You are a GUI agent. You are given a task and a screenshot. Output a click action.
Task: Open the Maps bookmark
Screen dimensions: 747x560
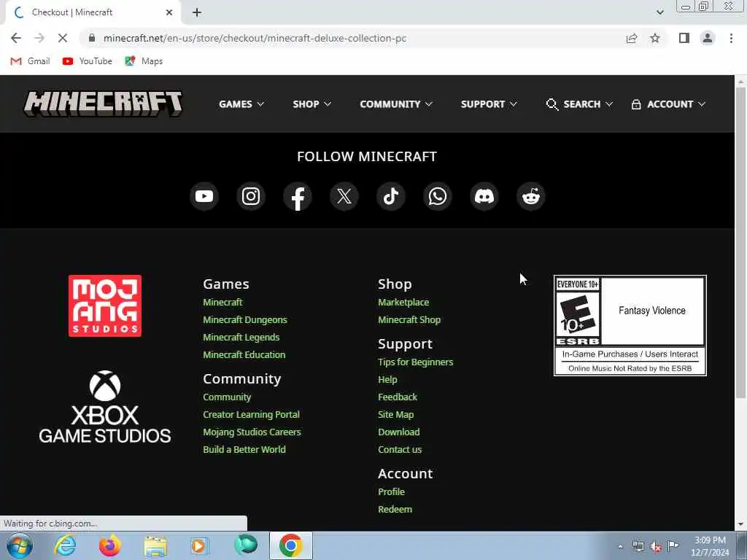click(x=144, y=61)
